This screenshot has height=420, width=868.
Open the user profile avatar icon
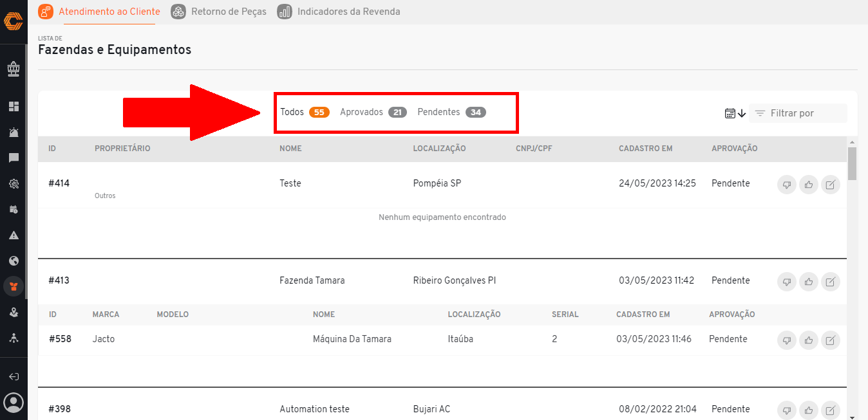click(14, 403)
